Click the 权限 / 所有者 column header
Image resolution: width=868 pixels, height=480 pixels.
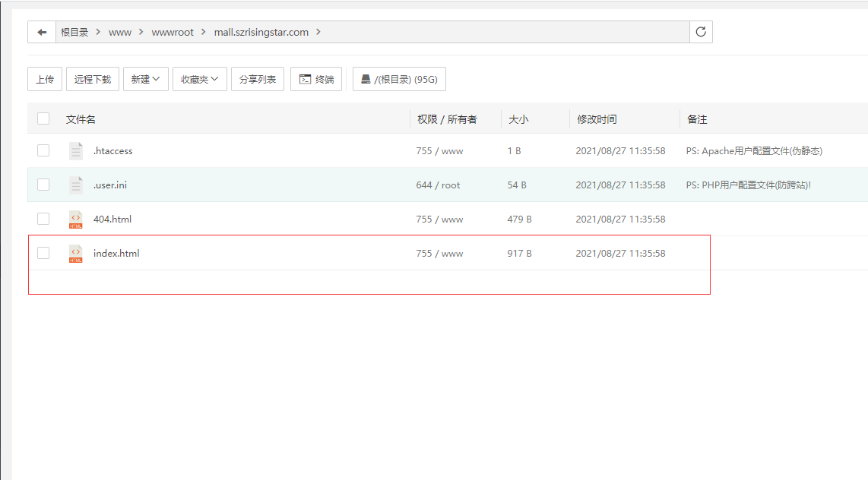point(447,119)
